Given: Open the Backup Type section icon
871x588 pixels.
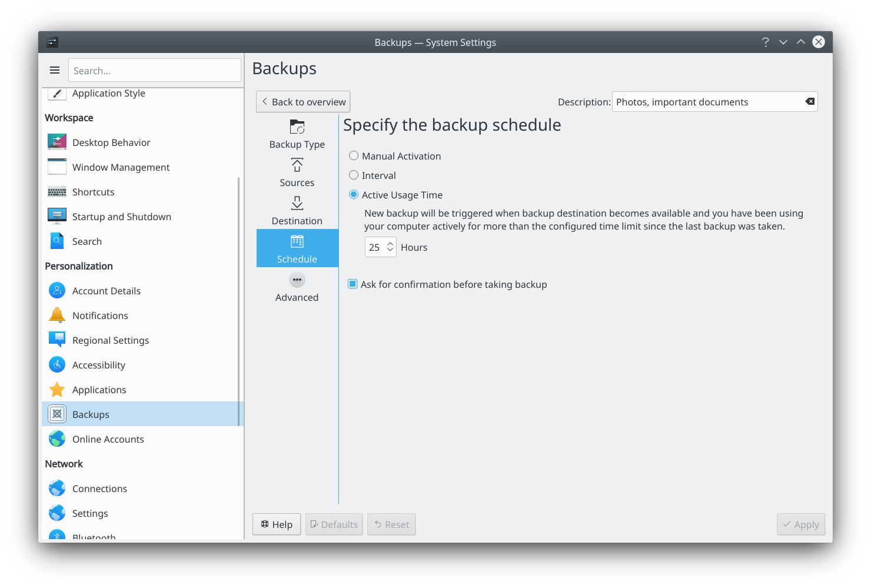Looking at the screenshot, I should tap(297, 127).
